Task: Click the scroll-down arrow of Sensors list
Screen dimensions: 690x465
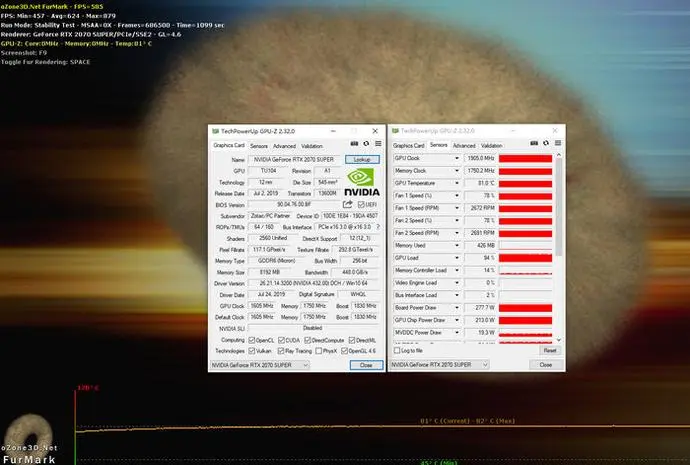Action: click(x=559, y=340)
